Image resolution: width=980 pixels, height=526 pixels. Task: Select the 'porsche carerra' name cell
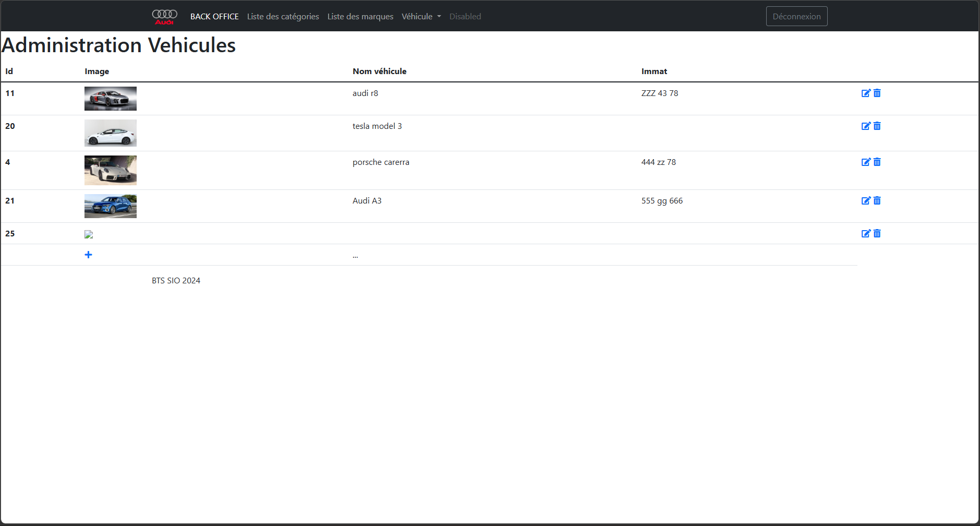coord(381,162)
